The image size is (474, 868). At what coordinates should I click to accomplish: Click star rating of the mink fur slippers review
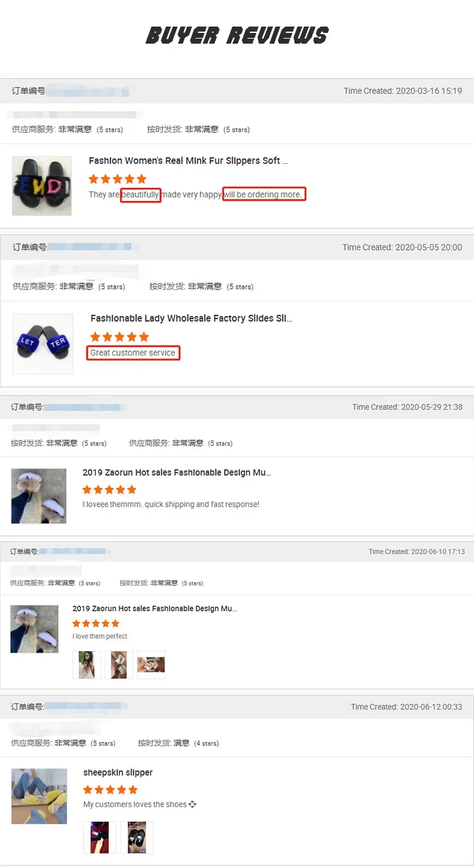tap(118, 179)
